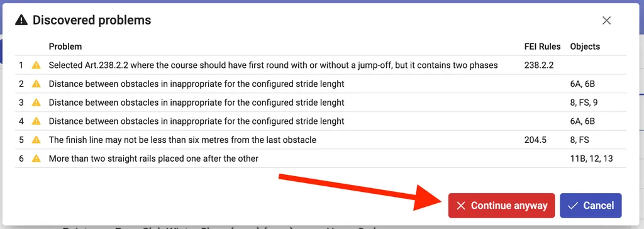The image size is (644, 229).
Task: Click the warning icon in problem row 5
Action: pyautogui.click(x=36, y=140)
